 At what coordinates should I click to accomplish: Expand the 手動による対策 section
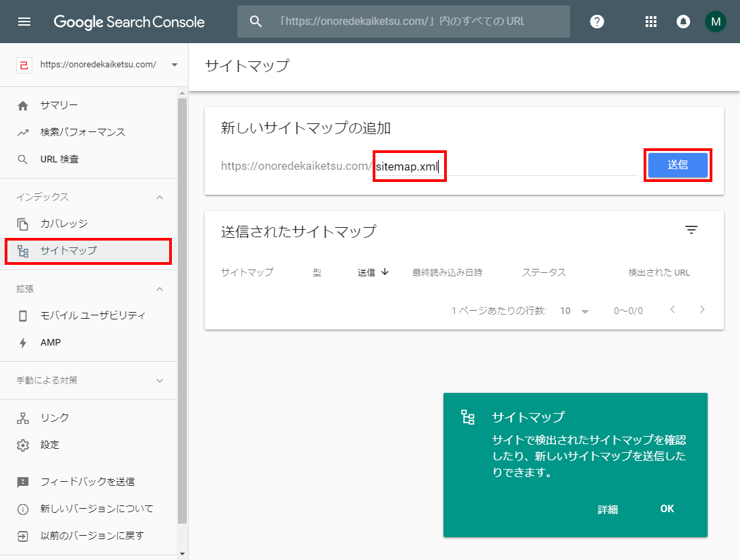(x=160, y=381)
